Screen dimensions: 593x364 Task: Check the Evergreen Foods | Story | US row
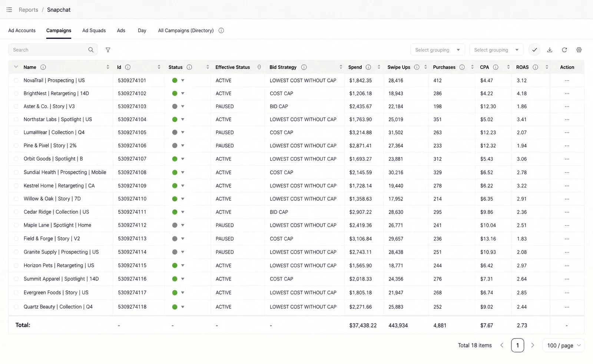click(x=16, y=293)
